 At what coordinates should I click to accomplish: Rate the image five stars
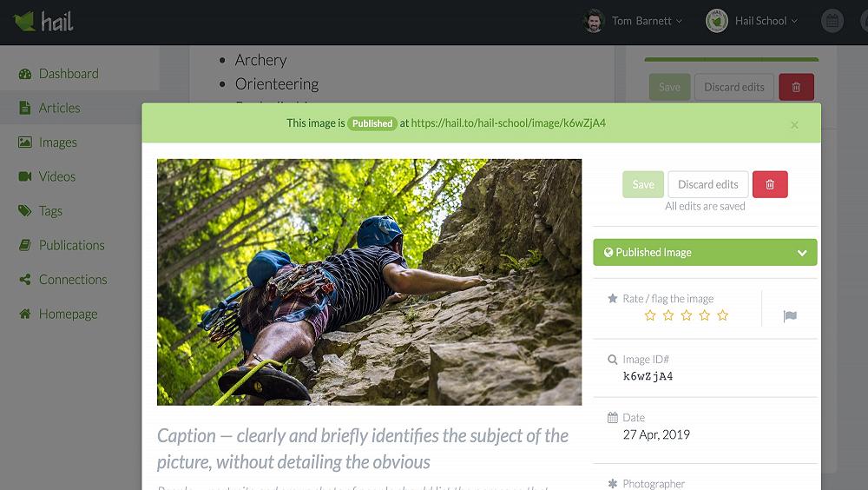[722, 315]
